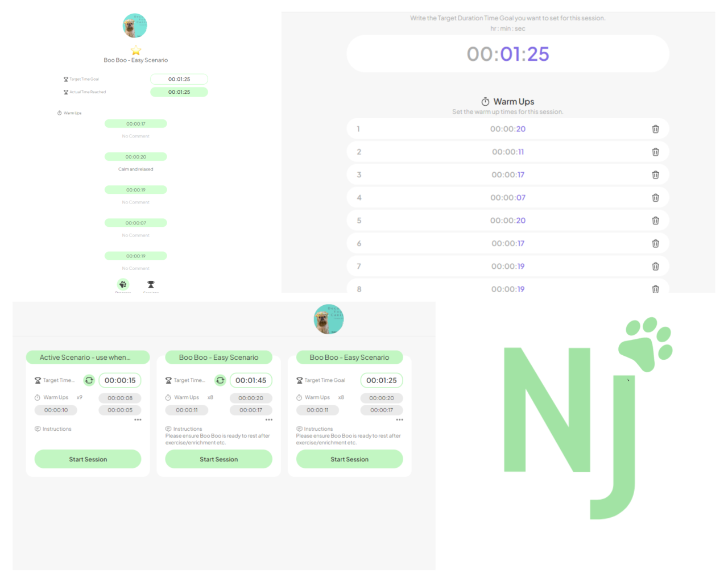Remove warm-up row 3 using its trash icon

pos(655,174)
